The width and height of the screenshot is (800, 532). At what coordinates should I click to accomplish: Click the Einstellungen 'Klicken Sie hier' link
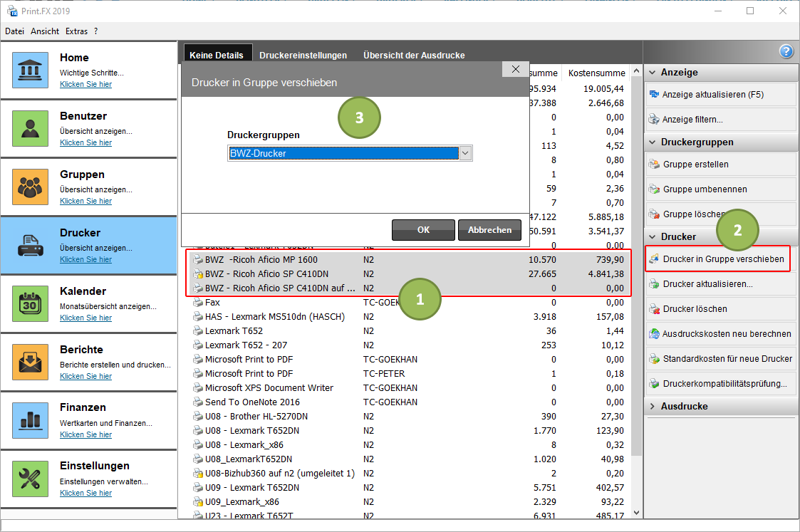[x=85, y=494]
